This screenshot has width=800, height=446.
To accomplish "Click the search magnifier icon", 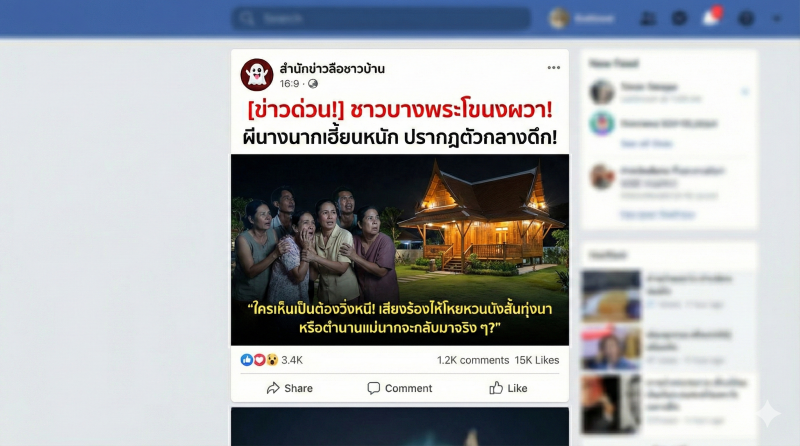I will pos(246,19).
